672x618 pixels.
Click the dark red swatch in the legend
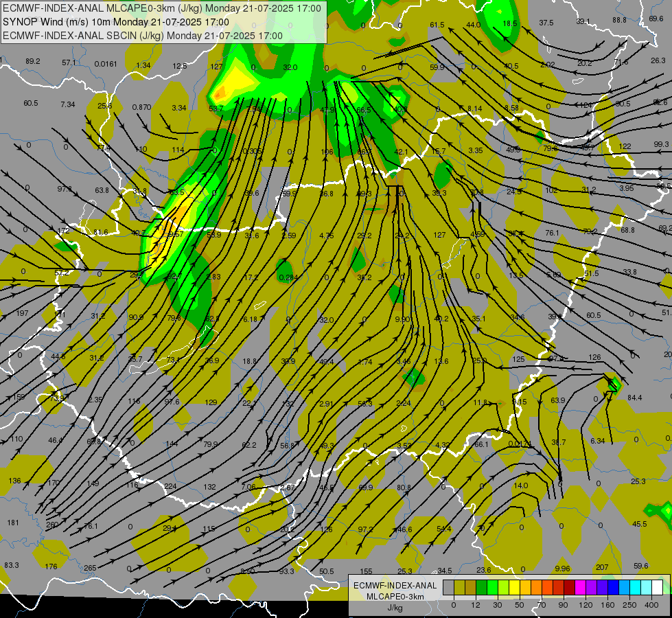[569, 587]
